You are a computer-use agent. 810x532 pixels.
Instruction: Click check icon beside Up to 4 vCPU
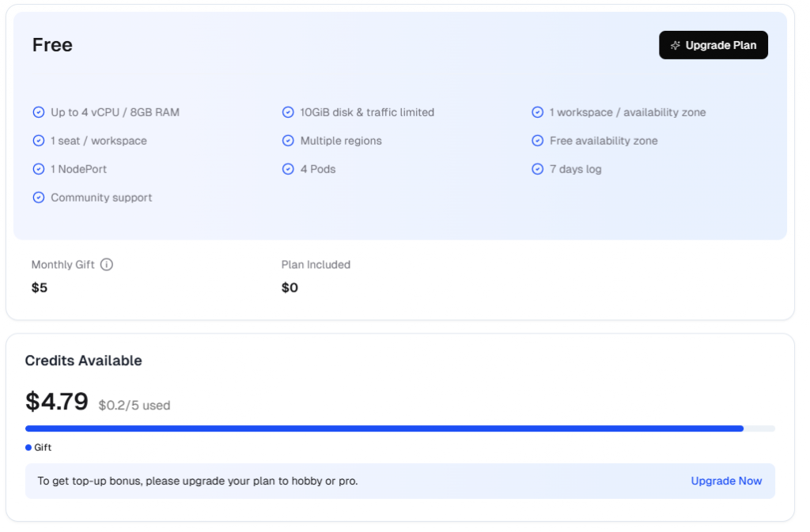[x=39, y=112]
